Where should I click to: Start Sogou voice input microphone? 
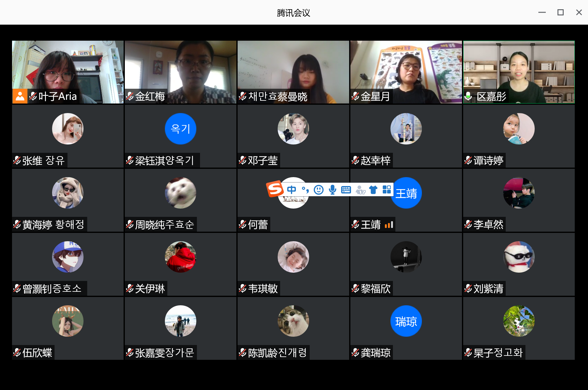point(333,189)
